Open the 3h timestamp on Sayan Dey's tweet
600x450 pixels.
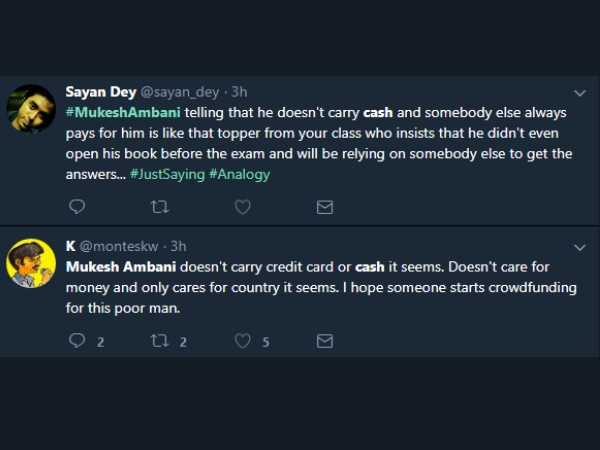coord(238,93)
